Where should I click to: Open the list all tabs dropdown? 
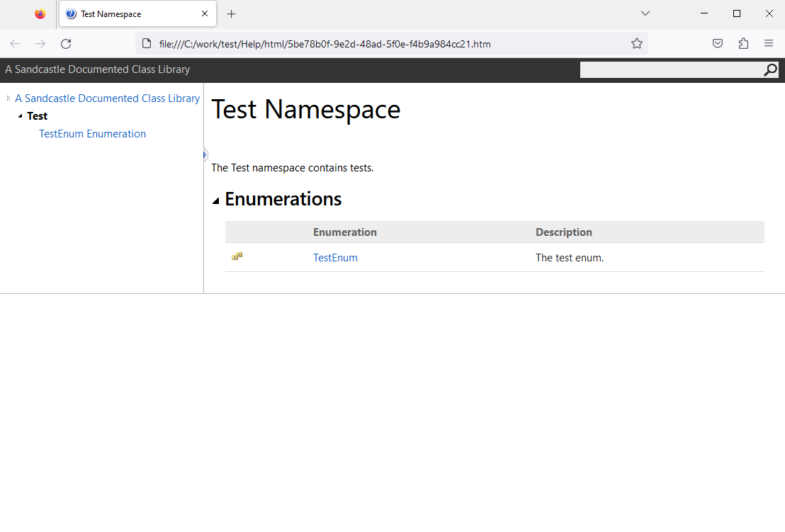[x=645, y=13]
